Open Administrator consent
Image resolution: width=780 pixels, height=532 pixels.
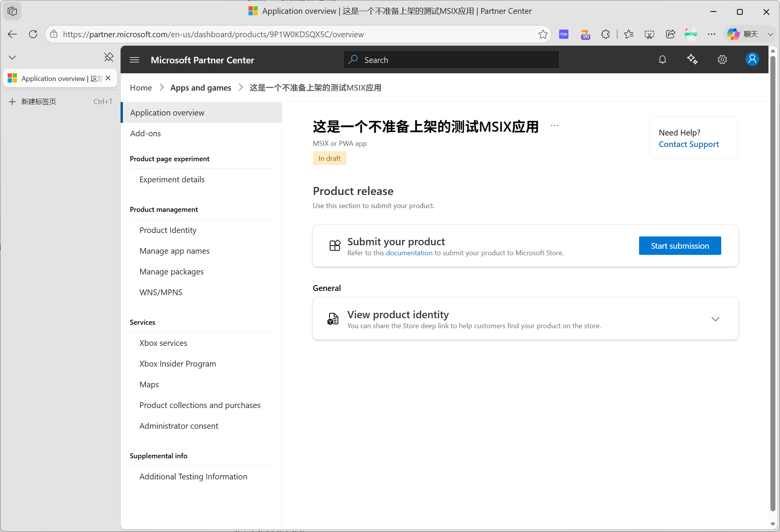[179, 426]
